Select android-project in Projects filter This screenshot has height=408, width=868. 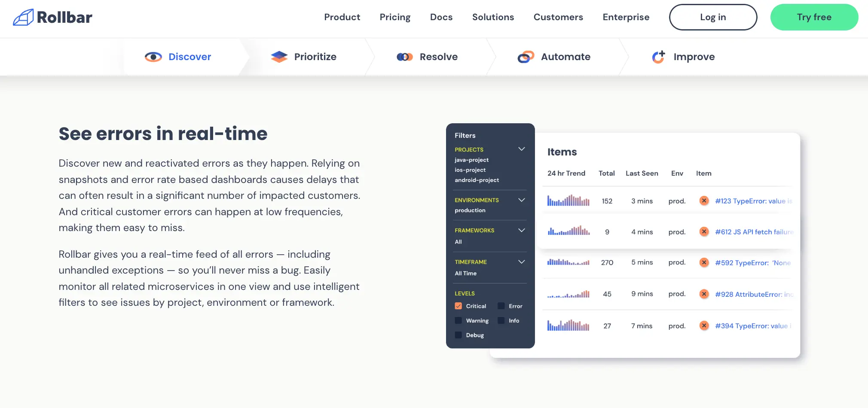coord(477,180)
